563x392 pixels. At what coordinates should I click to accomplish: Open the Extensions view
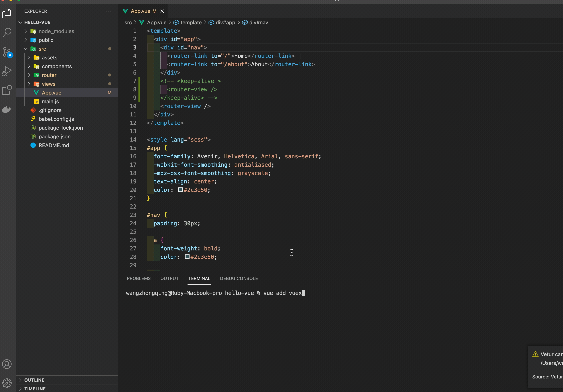(7, 90)
